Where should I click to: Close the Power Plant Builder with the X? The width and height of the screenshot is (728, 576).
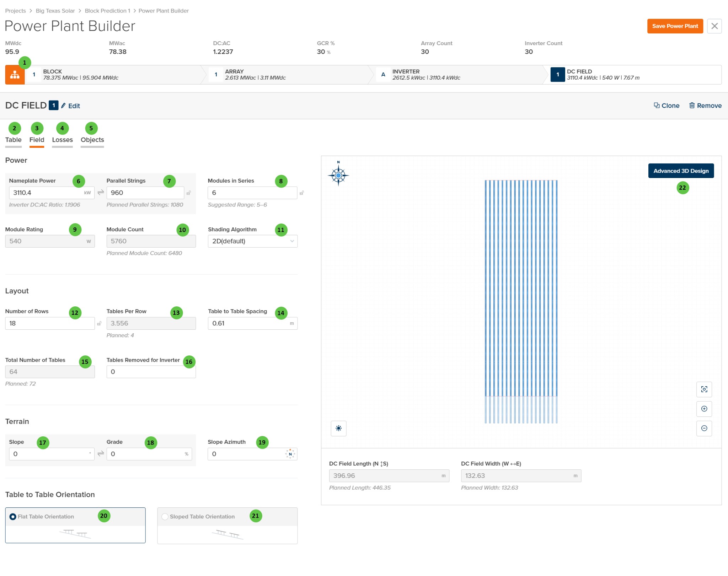pyautogui.click(x=714, y=26)
